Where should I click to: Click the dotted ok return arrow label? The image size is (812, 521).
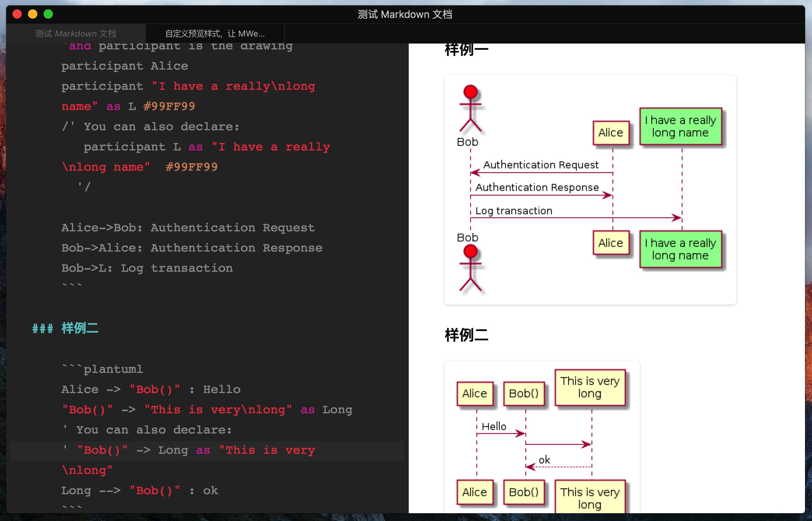(544, 460)
